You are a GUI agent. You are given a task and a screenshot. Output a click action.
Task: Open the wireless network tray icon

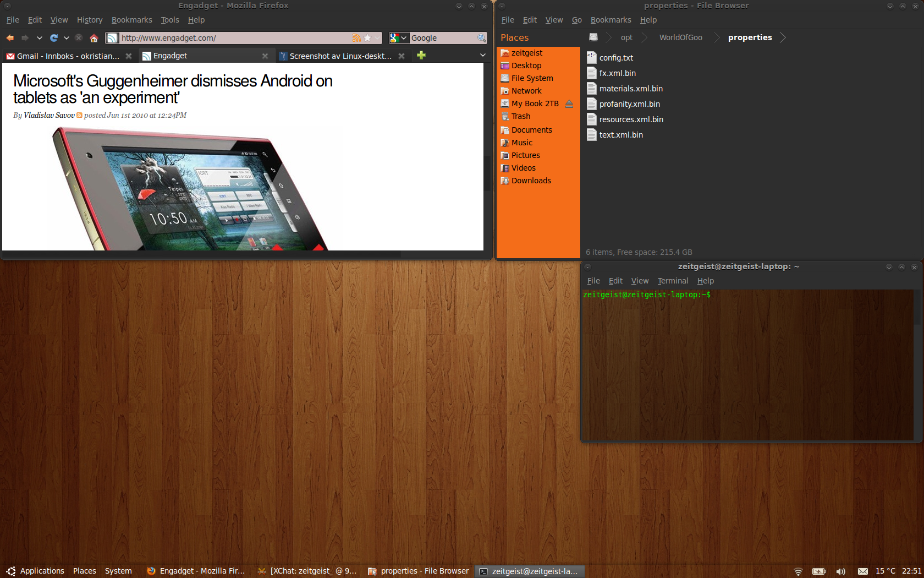coord(798,571)
